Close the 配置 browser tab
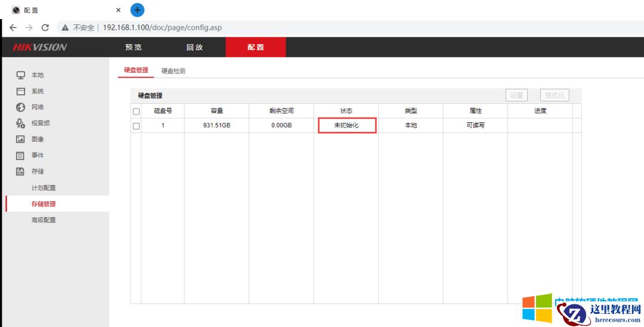The height and width of the screenshot is (327, 644). pos(118,10)
